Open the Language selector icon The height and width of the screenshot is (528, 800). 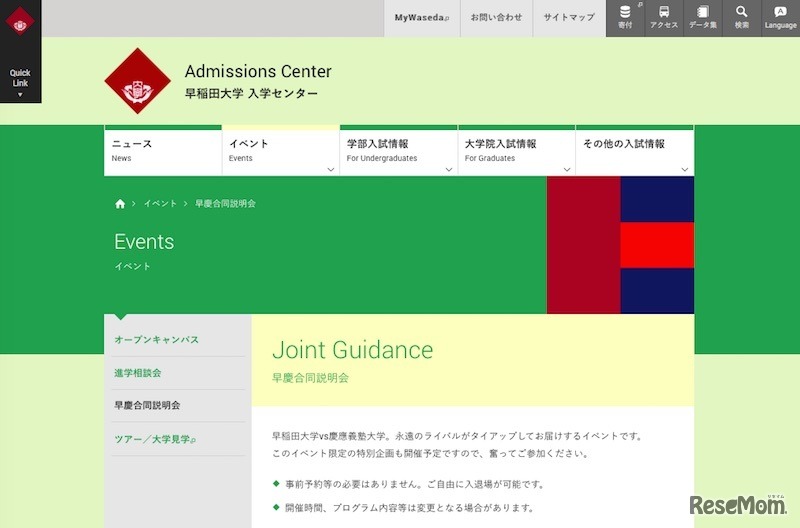point(781,17)
